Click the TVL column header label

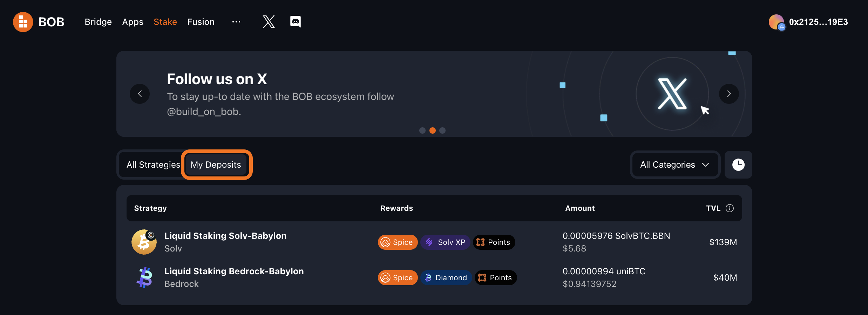(x=713, y=208)
